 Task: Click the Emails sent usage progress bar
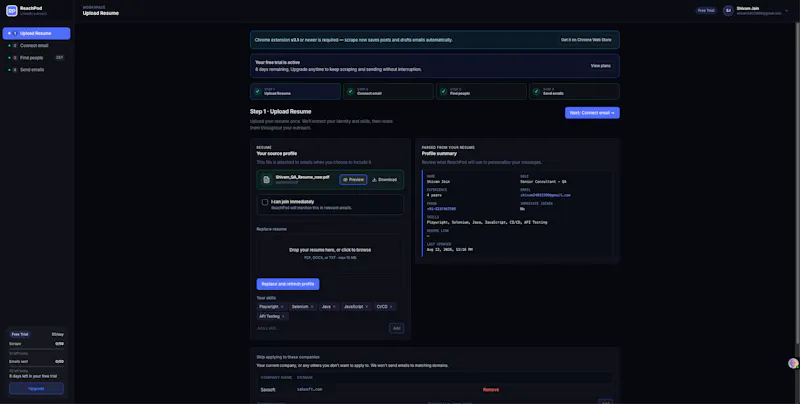(36, 366)
